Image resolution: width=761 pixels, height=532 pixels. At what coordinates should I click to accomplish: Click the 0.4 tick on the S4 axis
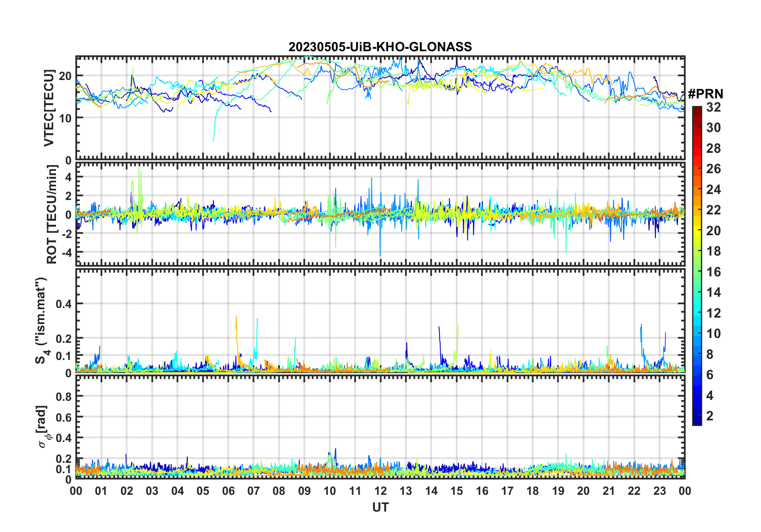click(x=64, y=304)
